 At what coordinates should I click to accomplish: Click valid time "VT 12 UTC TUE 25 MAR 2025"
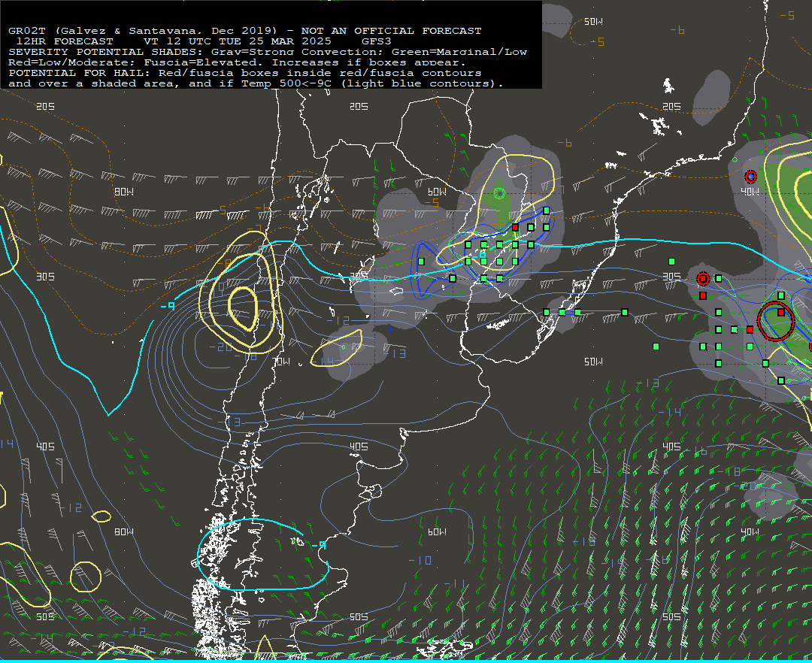(238, 41)
